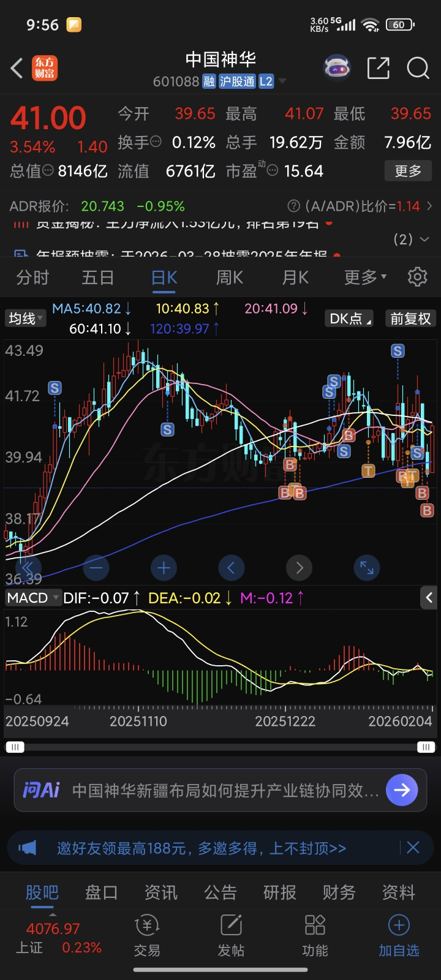This screenshot has width=441, height=980.
Task: Select the 日K tab
Action: (164, 277)
